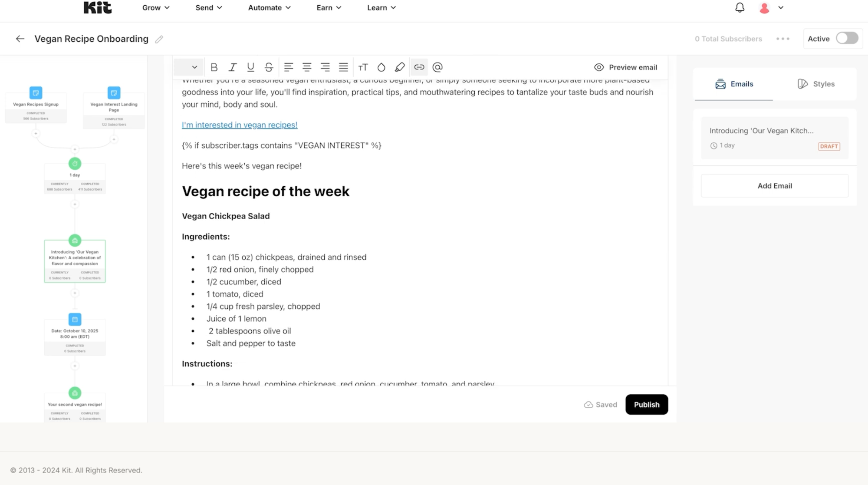Click the 'I'm interested in vegan recipes!' link
868x485 pixels.
click(240, 125)
